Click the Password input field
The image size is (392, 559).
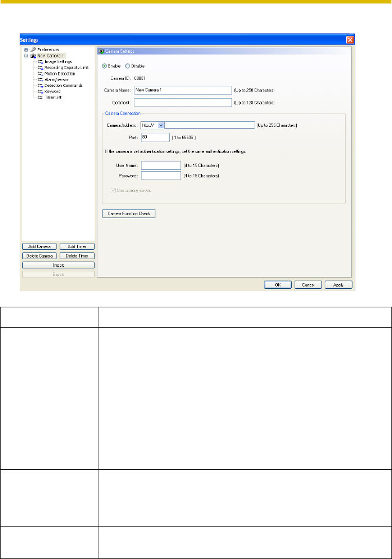161,176
